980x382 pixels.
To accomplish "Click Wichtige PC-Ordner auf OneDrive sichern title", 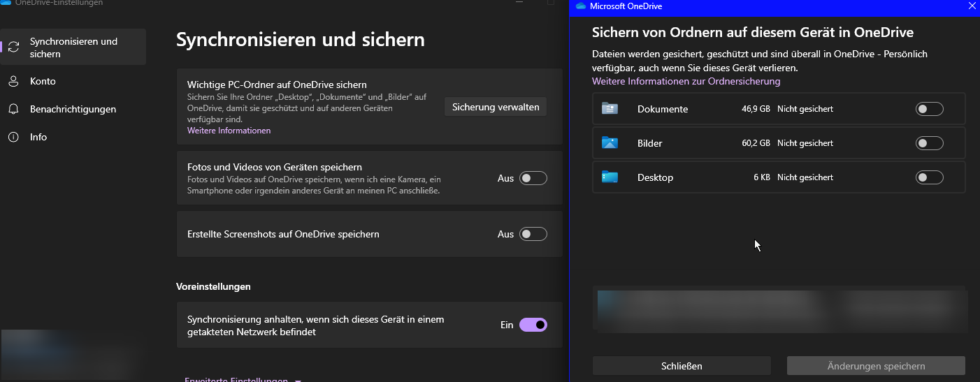I will [277, 85].
